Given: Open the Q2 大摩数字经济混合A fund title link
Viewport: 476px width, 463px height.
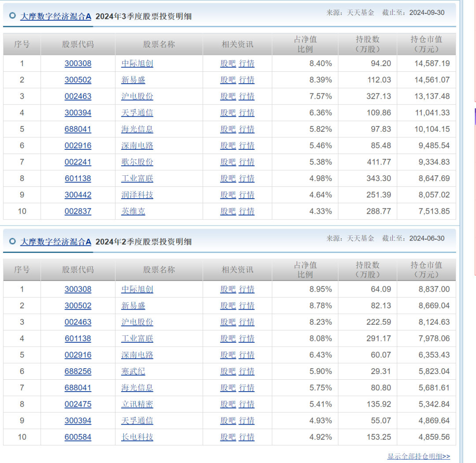Looking at the screenshot, I should point(56,241).
